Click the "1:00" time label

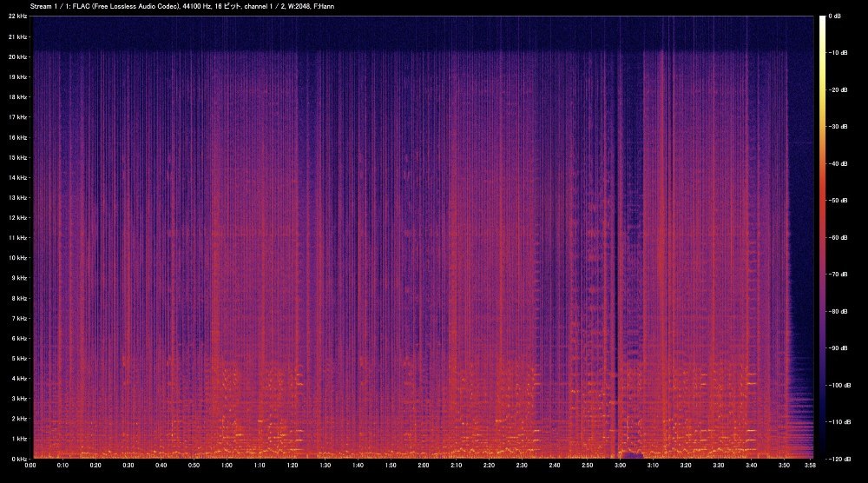227,466
